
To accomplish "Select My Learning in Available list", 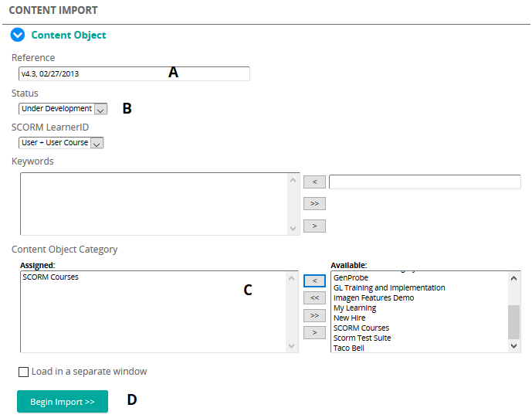I will point(354,308).
